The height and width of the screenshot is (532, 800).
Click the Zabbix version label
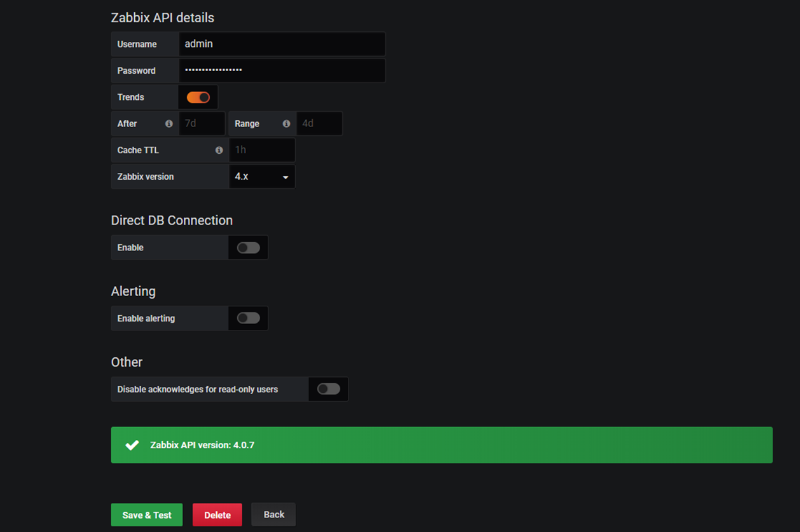click(x=146, y=177)
